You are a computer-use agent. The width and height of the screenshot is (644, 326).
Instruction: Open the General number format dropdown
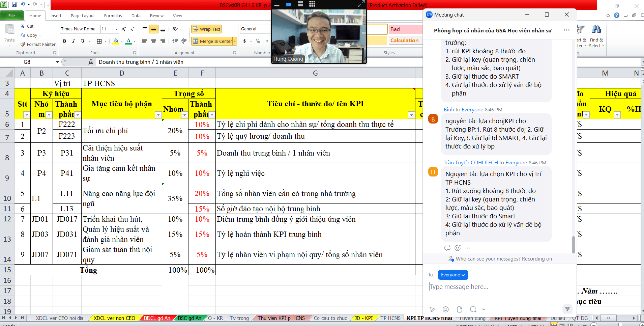pyautogui.click(x=255, y=29)
